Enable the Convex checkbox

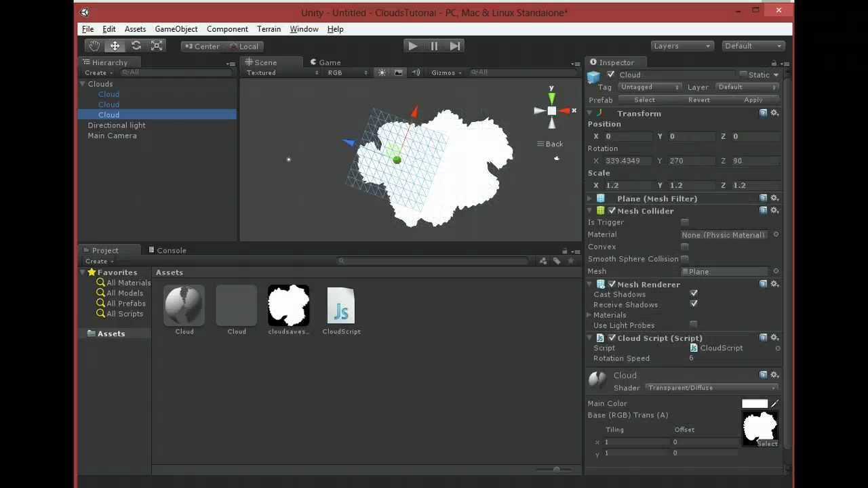click(685, 247)
